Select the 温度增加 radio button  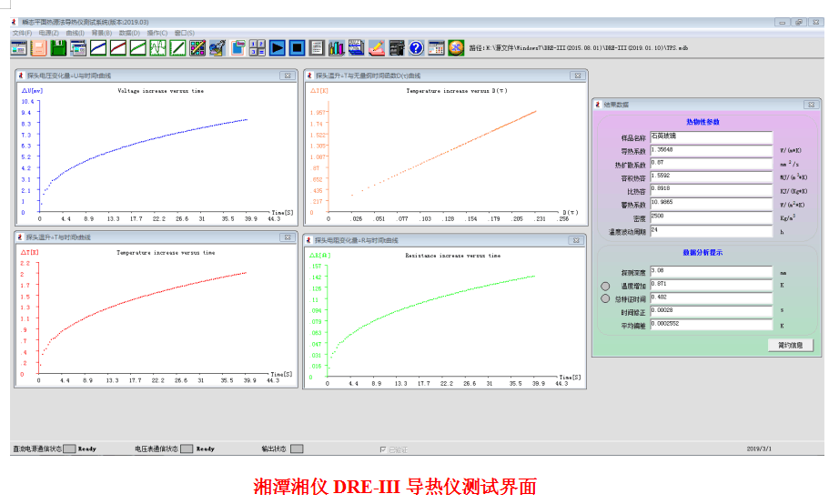[x=605, y=286]
